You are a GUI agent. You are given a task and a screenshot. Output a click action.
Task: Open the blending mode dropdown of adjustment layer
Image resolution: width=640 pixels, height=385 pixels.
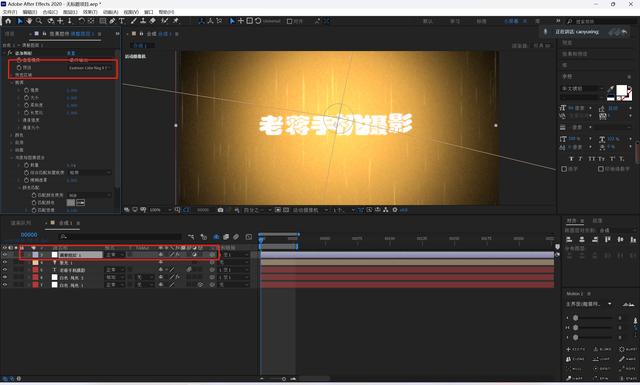[x=114, y=255]
